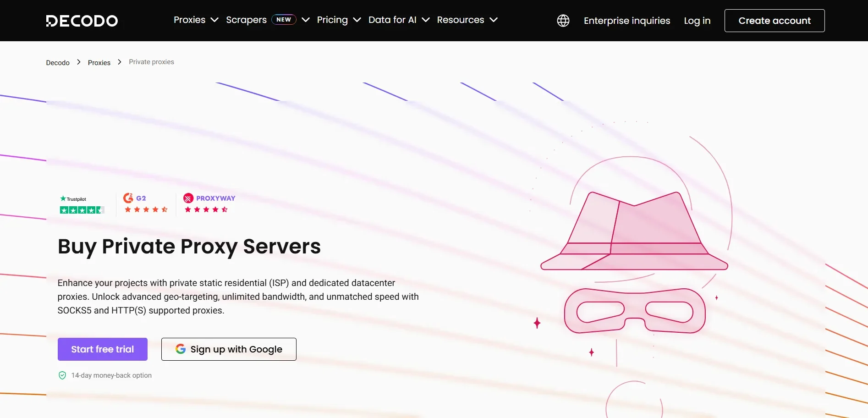Viewport: 868px width, 418px height.
Task: Click the Start free trial button
Action: 103,349
